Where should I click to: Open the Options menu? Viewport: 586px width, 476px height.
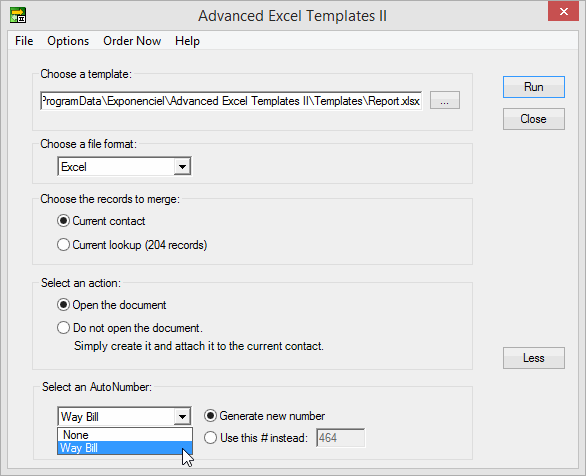(x=68, y=41)
